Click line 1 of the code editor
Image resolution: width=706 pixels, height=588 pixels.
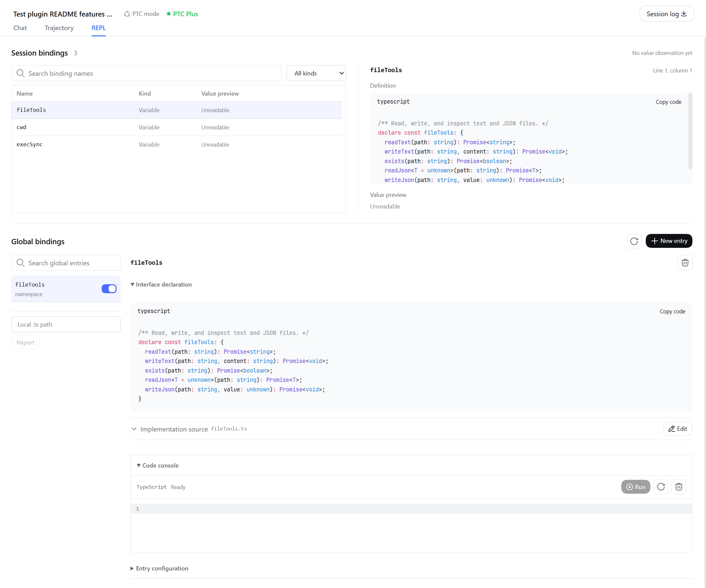(411, 509)
